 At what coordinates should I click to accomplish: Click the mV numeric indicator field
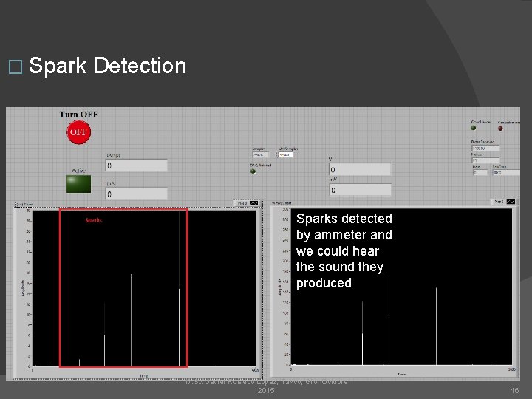pyautogui.click(x=360, y=190)
